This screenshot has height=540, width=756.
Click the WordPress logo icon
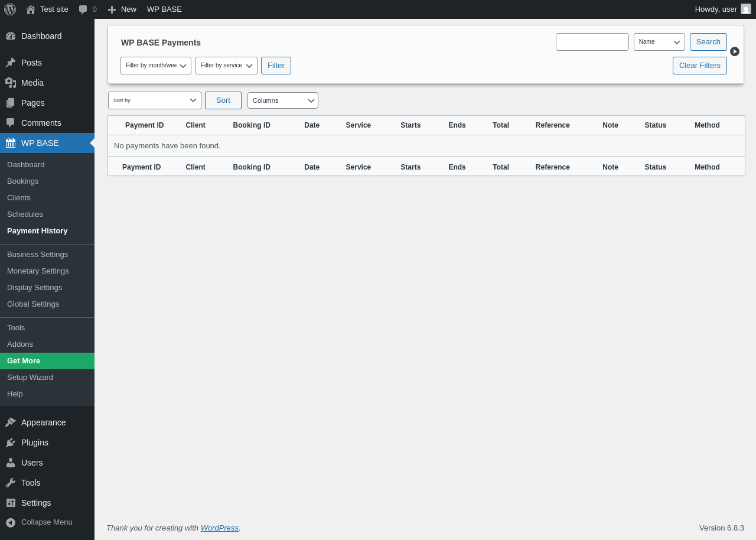click(10, 9)
